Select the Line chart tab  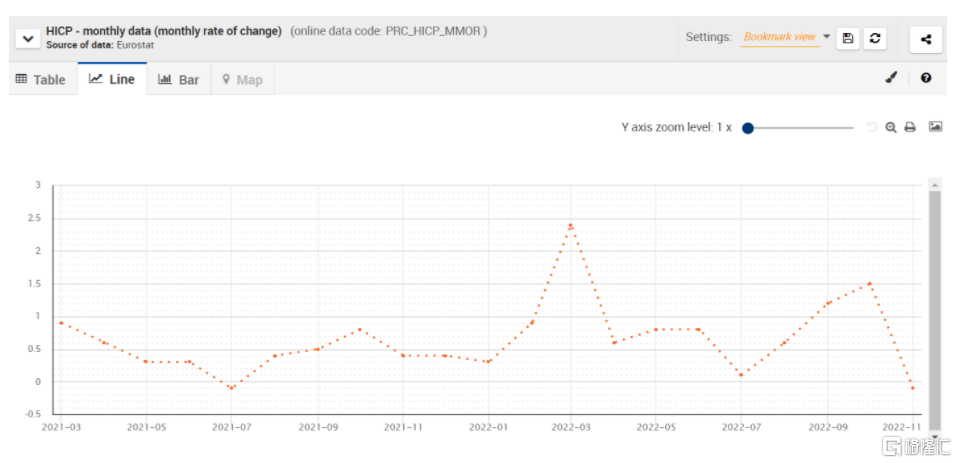point(112,79)
